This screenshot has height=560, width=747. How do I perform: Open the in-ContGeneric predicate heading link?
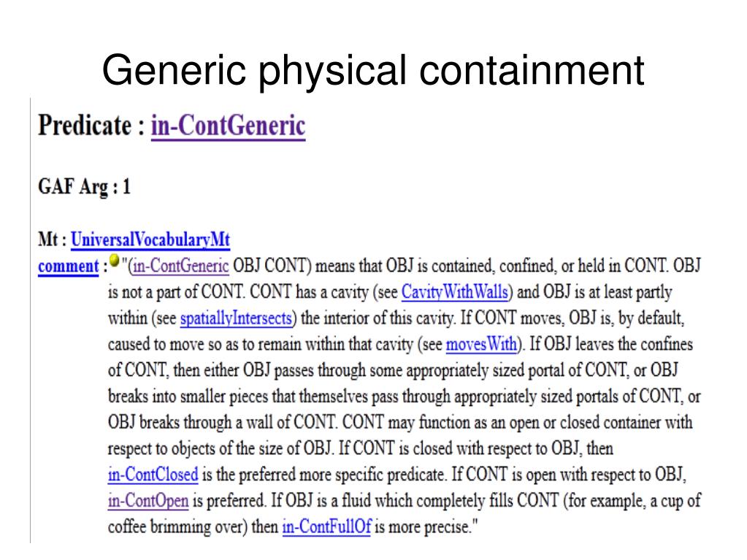point(229,126)
